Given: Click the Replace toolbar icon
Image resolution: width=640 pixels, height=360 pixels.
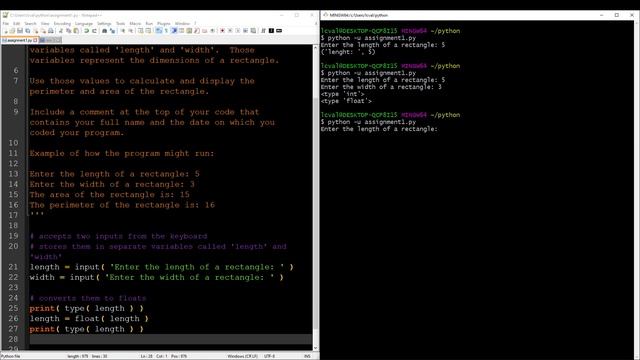Looking at the screenshot, I should coord(113,31).
